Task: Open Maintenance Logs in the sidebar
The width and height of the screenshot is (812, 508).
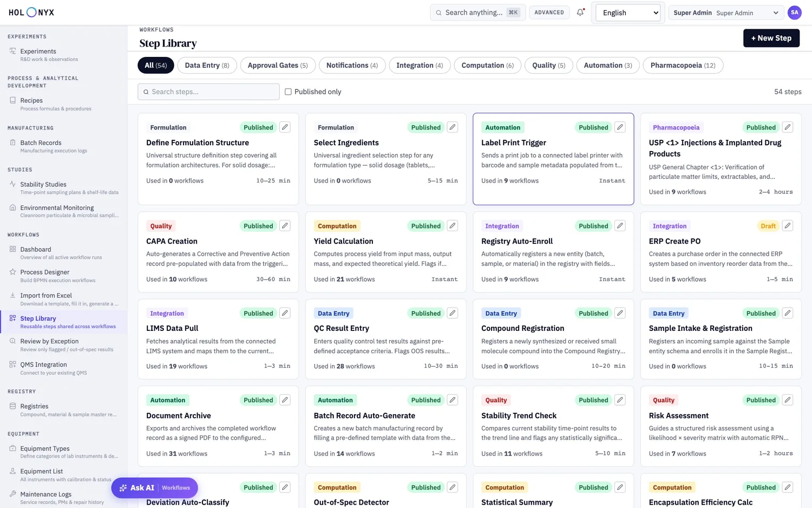Action: (64, 498)
